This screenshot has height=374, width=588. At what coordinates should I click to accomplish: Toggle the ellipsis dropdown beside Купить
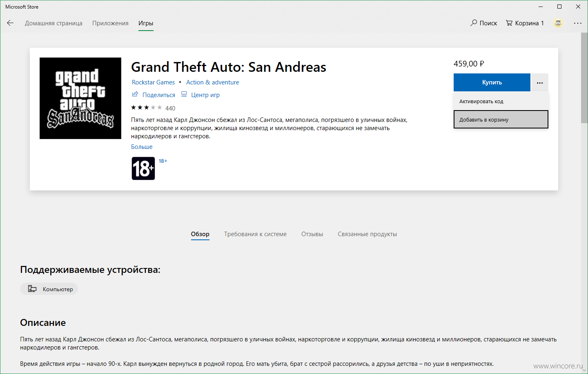point(540,82)
